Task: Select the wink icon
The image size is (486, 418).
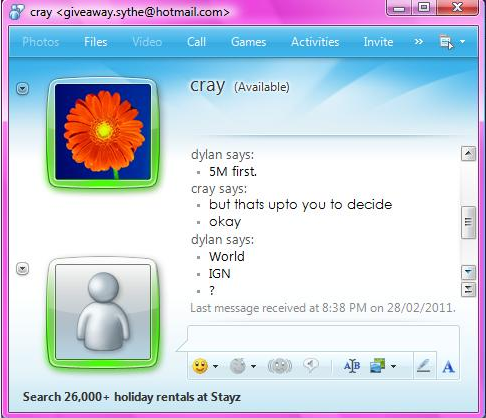Action: click(238, 366)
